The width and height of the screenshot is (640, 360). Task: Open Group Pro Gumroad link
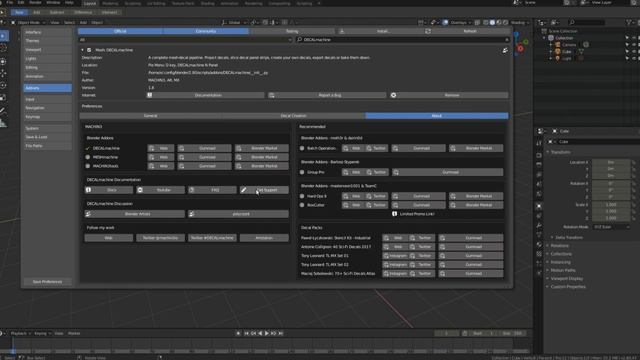point(447,172)
